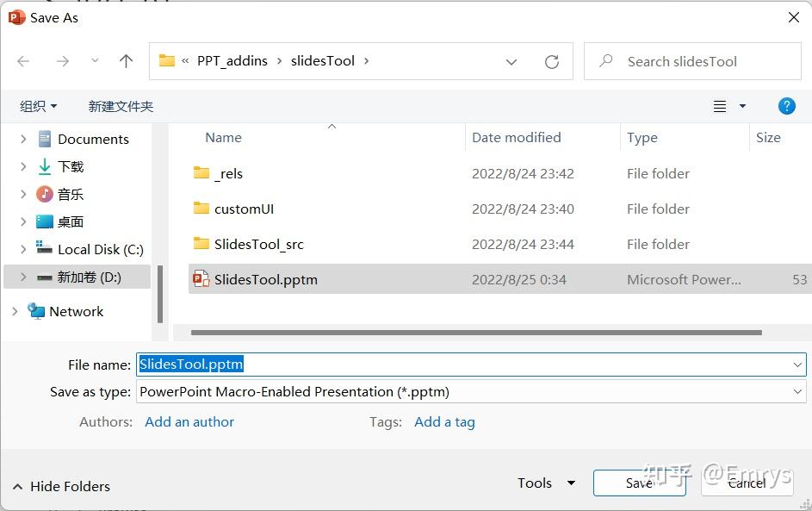Click the Search magnifier in search box
Screen dimensions: 812x511
[608, 61]
